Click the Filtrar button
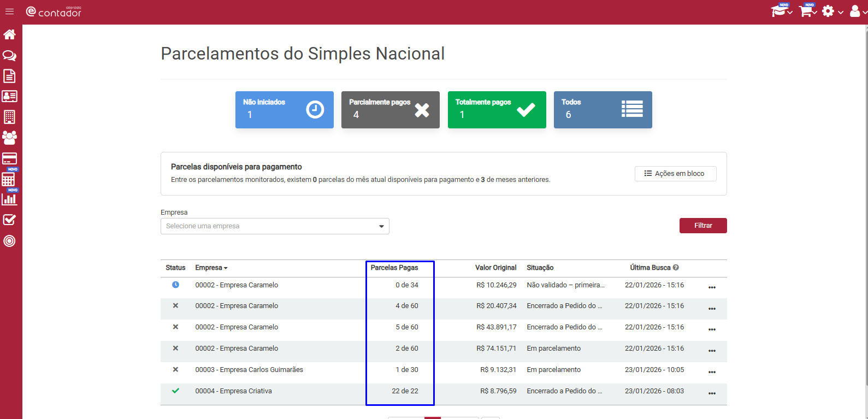 pyautogui.click(x=703, y=226)
